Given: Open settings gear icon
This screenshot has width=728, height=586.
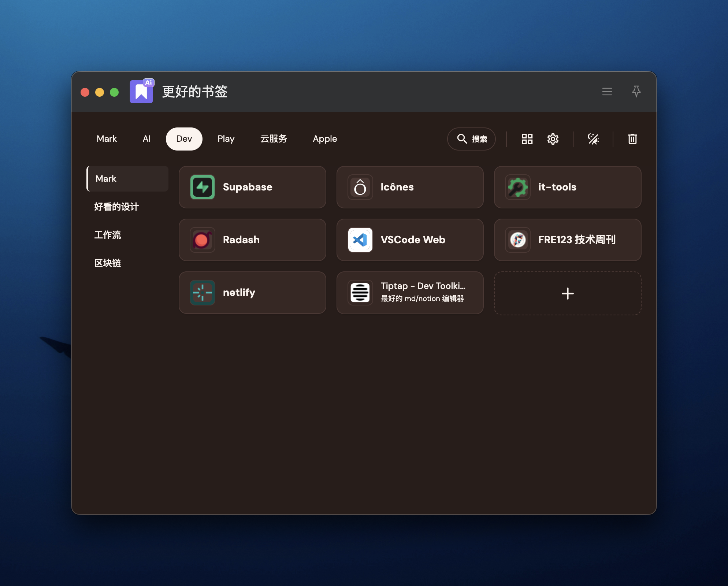Looking at the screenshot, I should pyautogui.click(x=553, y=139).
